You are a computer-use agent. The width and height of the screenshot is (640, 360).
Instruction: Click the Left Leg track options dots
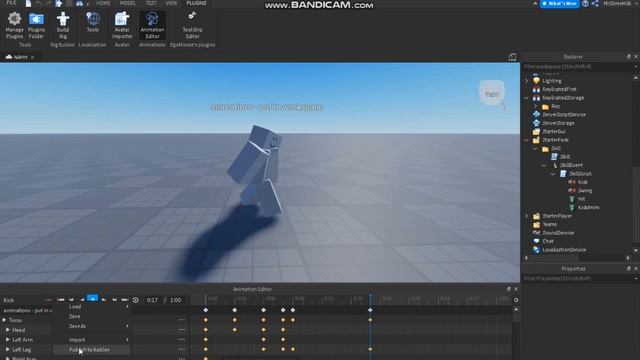point(182,349)
